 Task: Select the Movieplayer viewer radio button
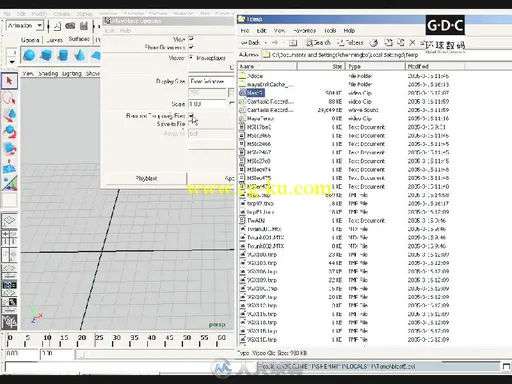pos(191,57)
